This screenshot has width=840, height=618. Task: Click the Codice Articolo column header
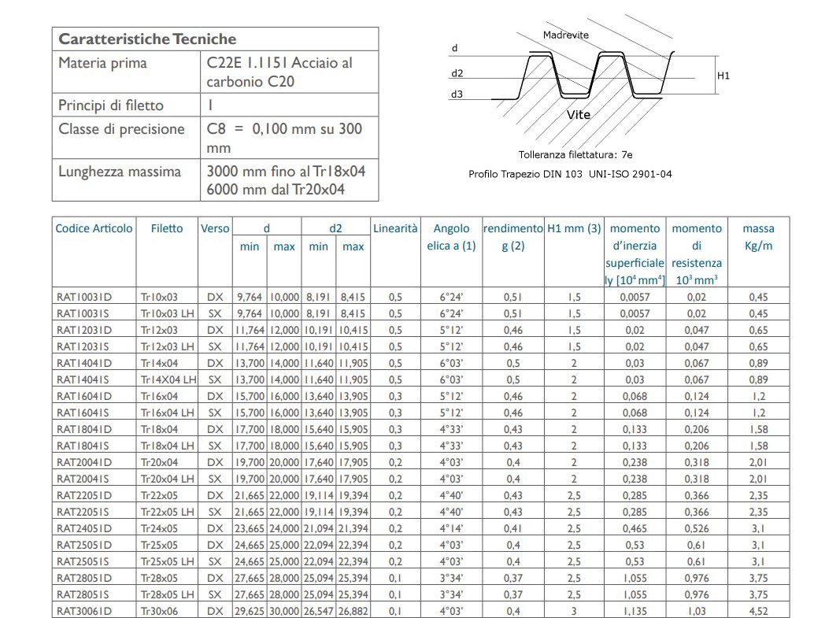94,228
